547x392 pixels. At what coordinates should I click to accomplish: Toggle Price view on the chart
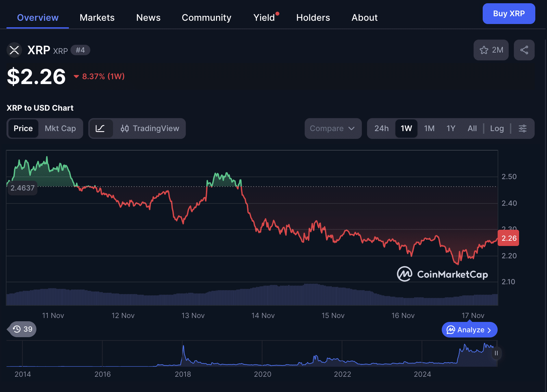[23, 129]
